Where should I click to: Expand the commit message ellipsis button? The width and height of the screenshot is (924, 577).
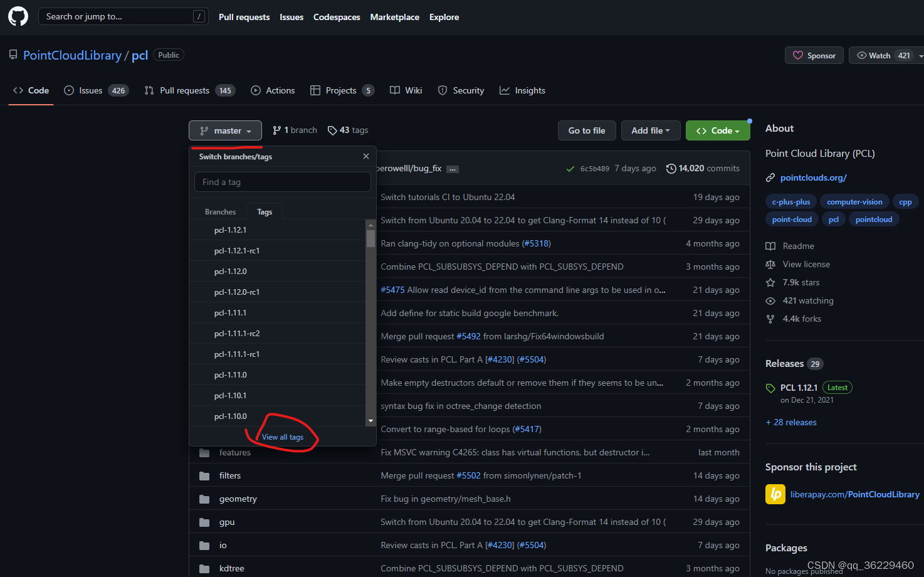click(453, 169)
